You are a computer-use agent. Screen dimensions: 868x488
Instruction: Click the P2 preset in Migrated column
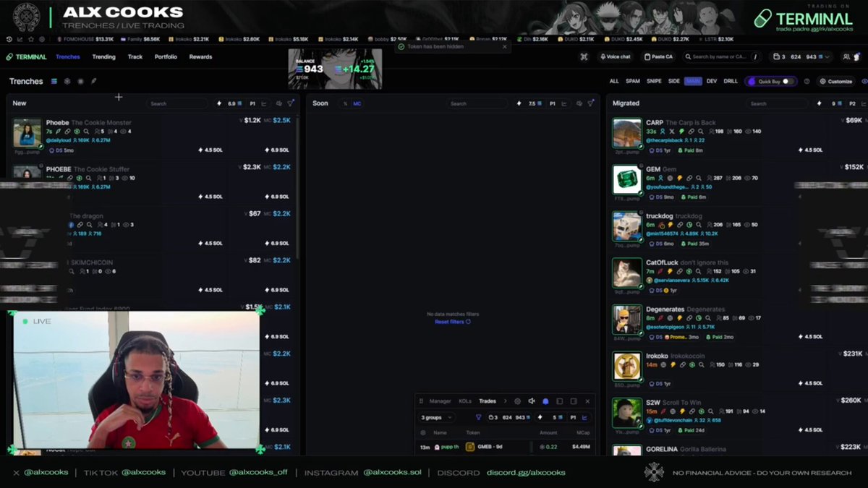tap(854, 103)
